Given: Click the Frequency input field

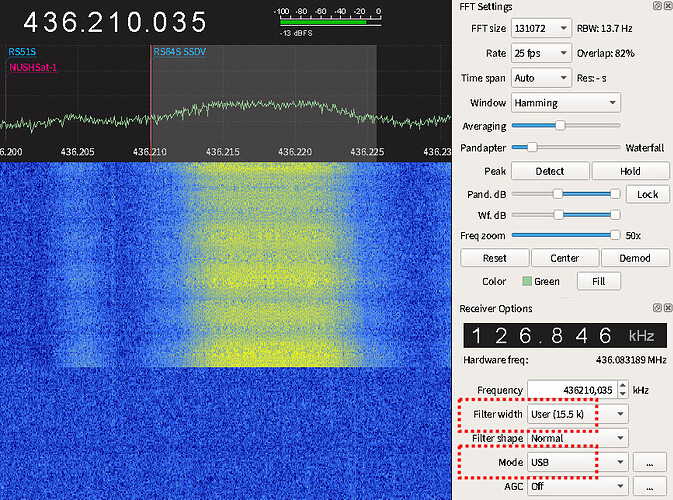Looking at the screenshot, I should coord(573,390).
